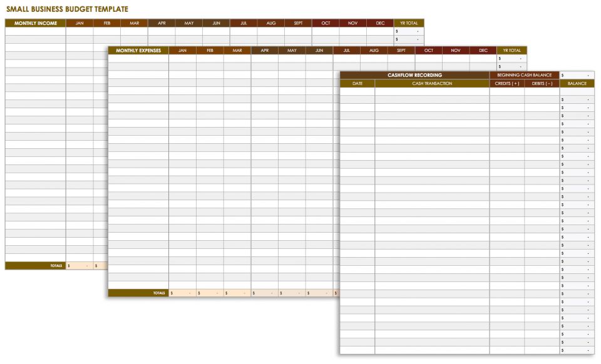Select the Monthly Expenses header cell
Image resolution: width=601 pixels, height=364 pixels.
pos(138,51)
